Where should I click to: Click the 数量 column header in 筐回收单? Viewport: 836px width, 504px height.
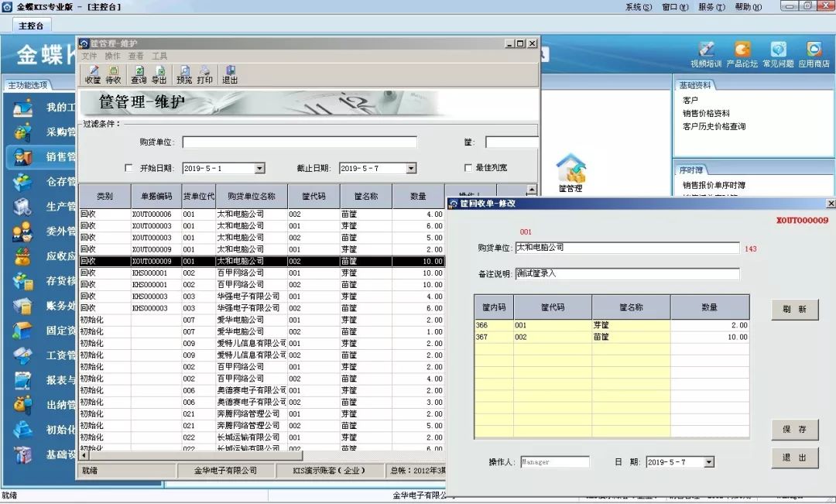click(710, 307)
